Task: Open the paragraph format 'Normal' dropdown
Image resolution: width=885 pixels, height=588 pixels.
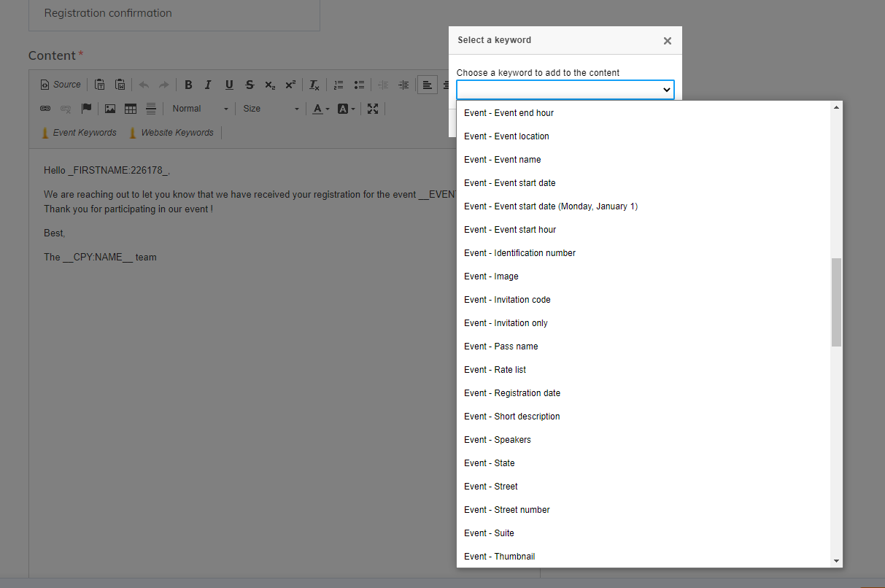Action: coord(199,109)
